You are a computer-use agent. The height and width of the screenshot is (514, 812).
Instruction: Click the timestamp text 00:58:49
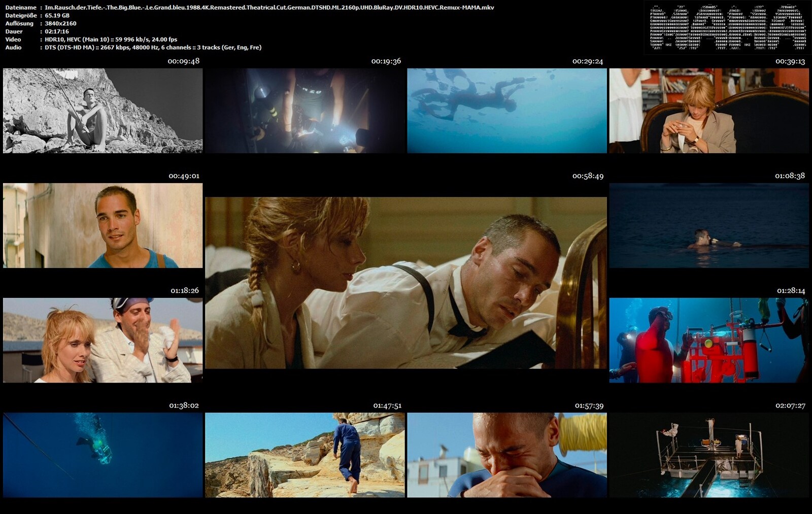click(x=588, y=176)
